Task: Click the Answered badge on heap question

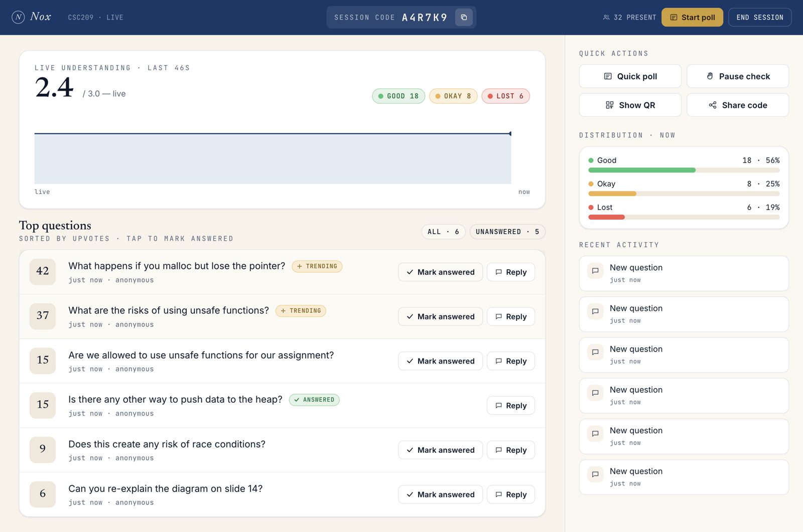Action: (314, 400)
